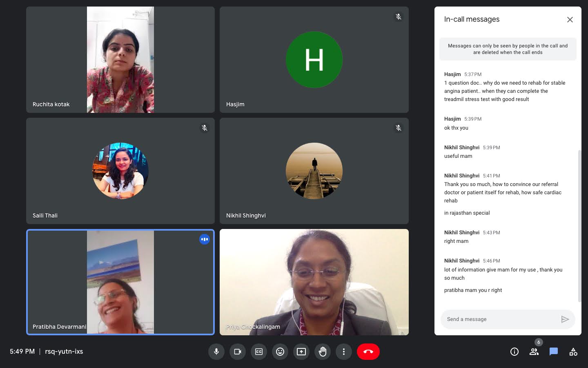Click the In-call messages heading
Image resolution: width=588 pixels, height=368 pixels.
tap(472, 19)
